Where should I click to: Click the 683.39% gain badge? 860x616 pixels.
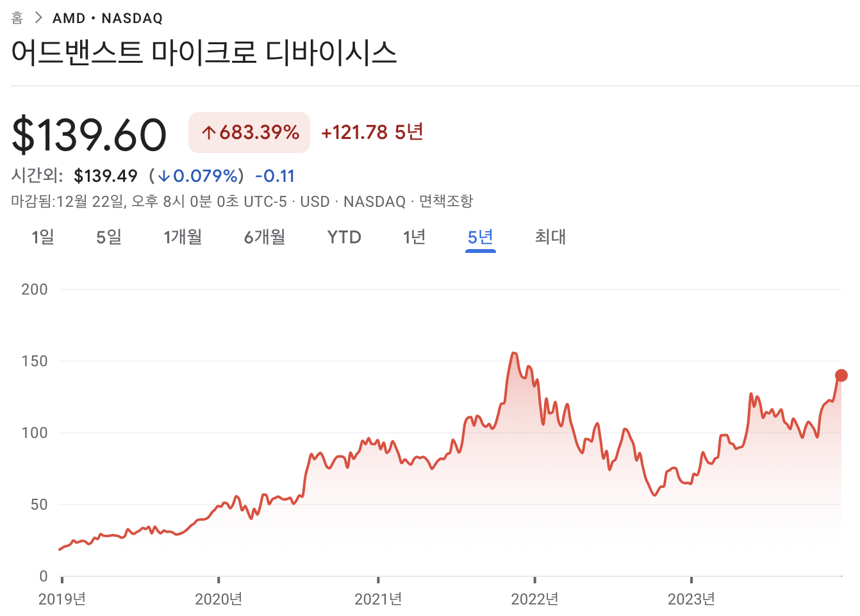[x=249, y=132]
